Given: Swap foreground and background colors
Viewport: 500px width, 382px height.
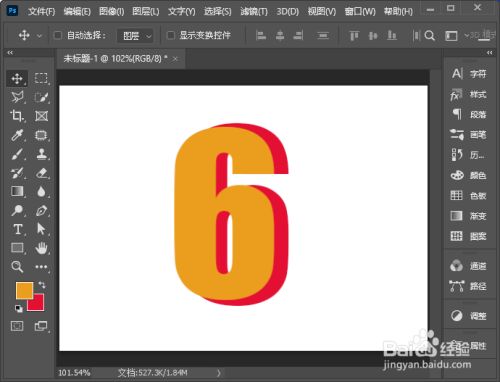Looking at the screenshot, I should click(42, 285).
